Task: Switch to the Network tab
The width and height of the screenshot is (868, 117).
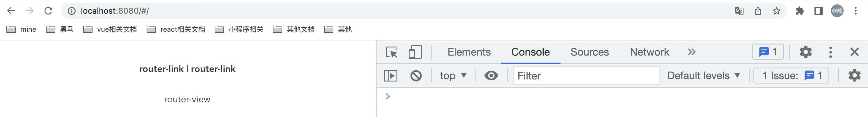Action: pos(649,52)
